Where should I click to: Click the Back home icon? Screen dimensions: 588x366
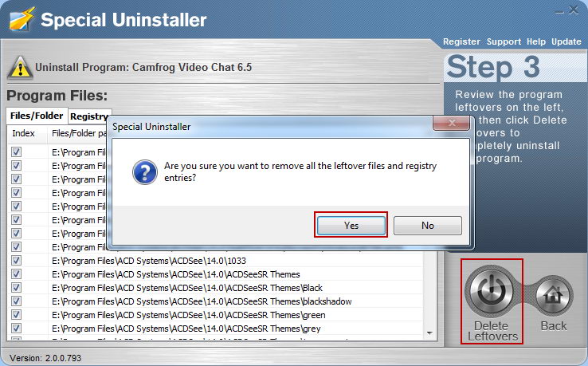552,295
